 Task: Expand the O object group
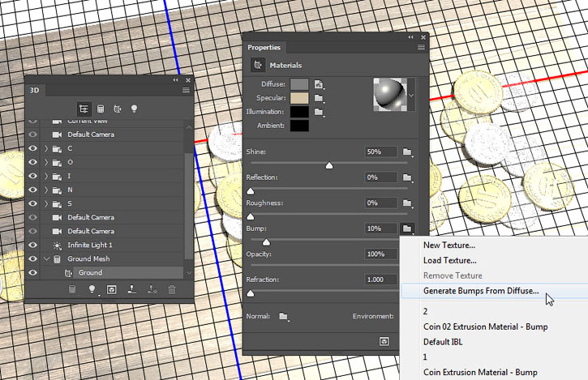point(46,162)
